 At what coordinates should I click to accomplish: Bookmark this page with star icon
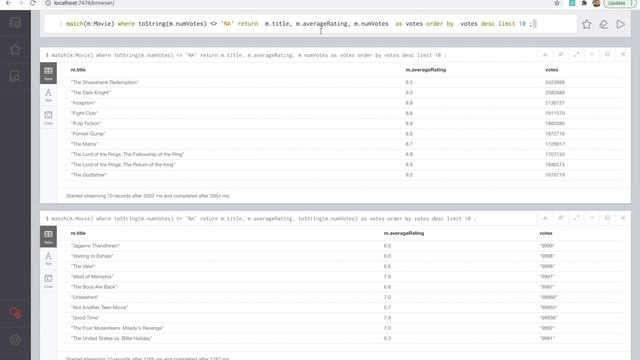click(557, 3)
